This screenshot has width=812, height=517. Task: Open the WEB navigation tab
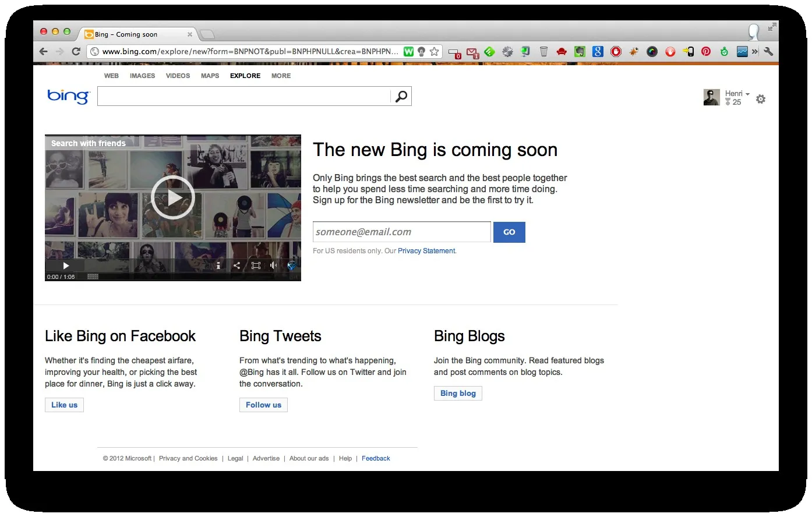(111, 76)
